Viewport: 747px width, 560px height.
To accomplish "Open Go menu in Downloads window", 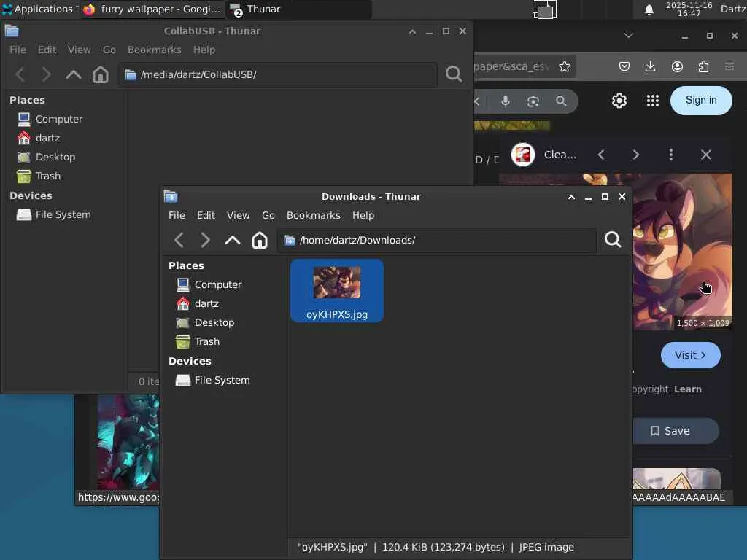I will [x=268, y=215].
